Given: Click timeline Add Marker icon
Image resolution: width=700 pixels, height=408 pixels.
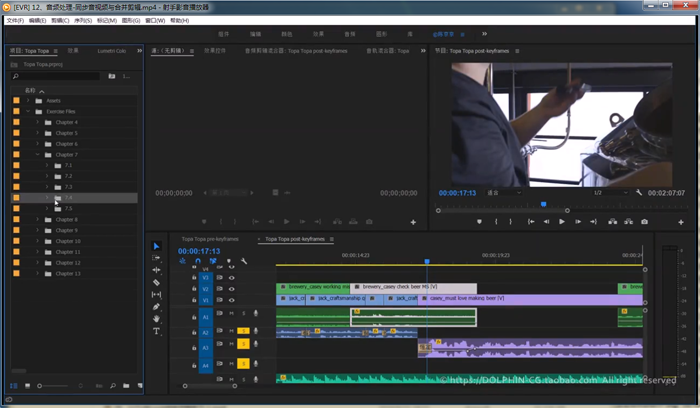Looking at the screenshot, I should (x=229, y=261).
